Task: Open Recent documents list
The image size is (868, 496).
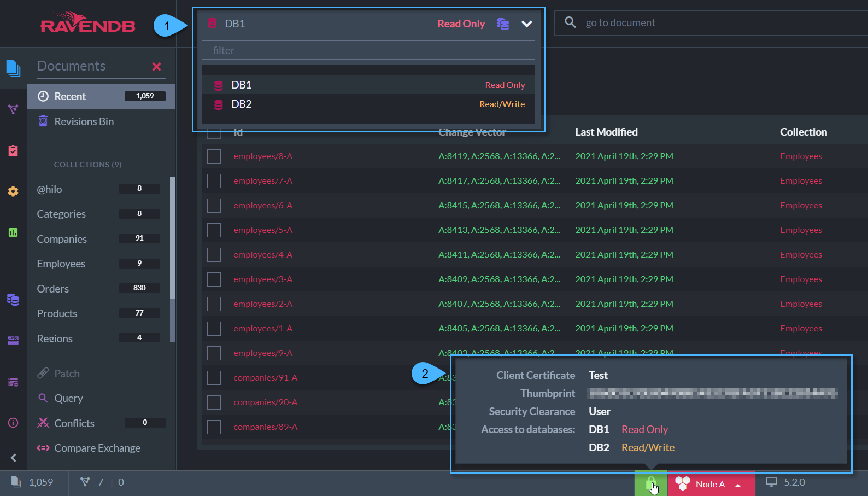Action: 101,96
